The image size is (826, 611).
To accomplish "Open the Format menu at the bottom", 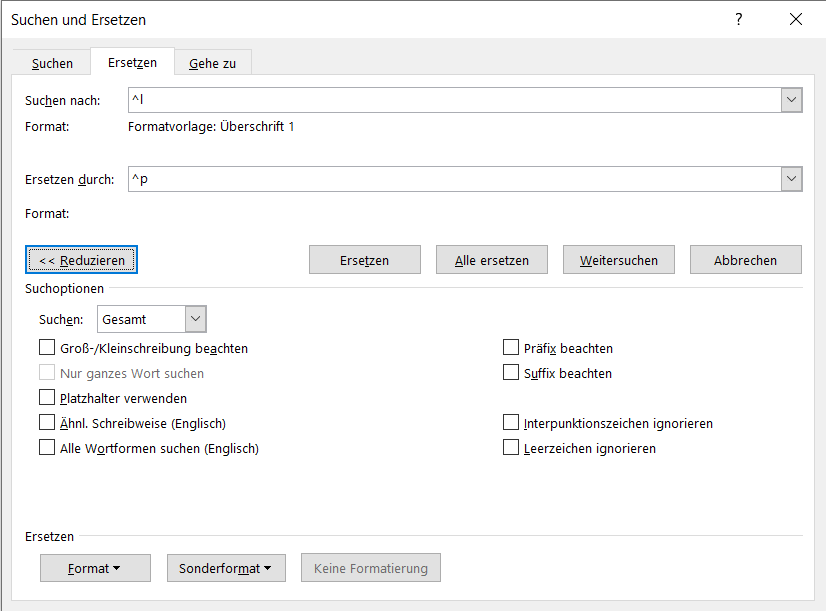I will click(x=95, y=567).
